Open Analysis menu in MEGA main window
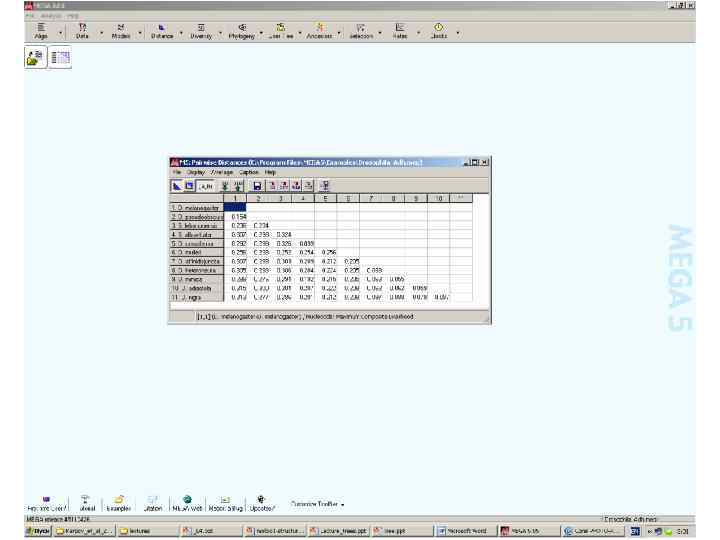720x540 pixels. click(x=51, y=16)
